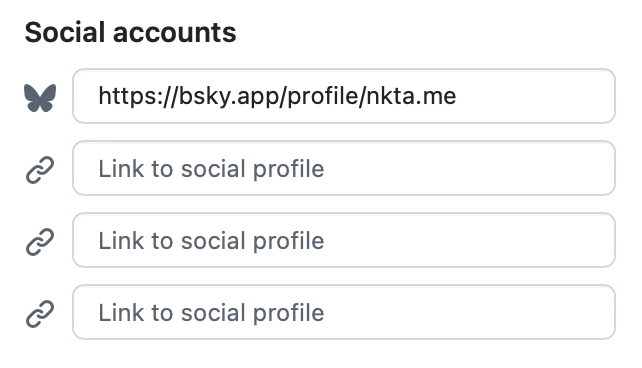This screenshot has width=642, height=368.
Task: Click the link icon beside the bottom field
Action: [x=40, y=314]
